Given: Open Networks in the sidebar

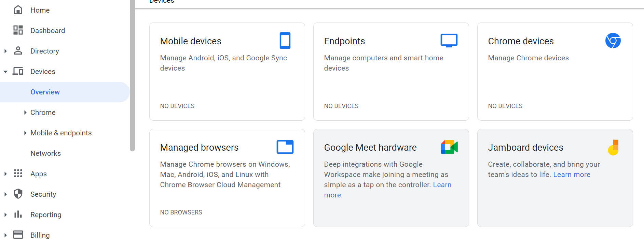Looking at the screenshot, I should [45, 153].
